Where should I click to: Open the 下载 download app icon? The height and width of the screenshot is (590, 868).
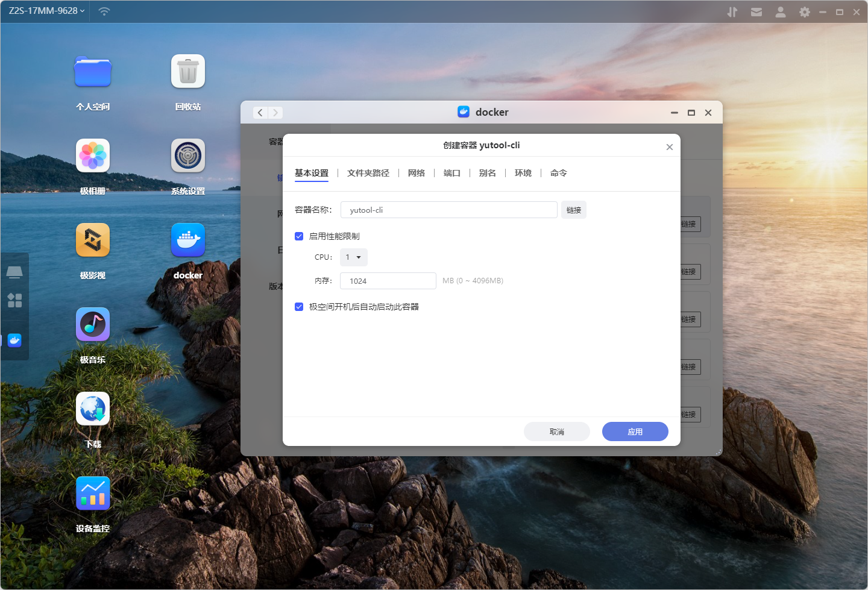(x=93, y=409)
